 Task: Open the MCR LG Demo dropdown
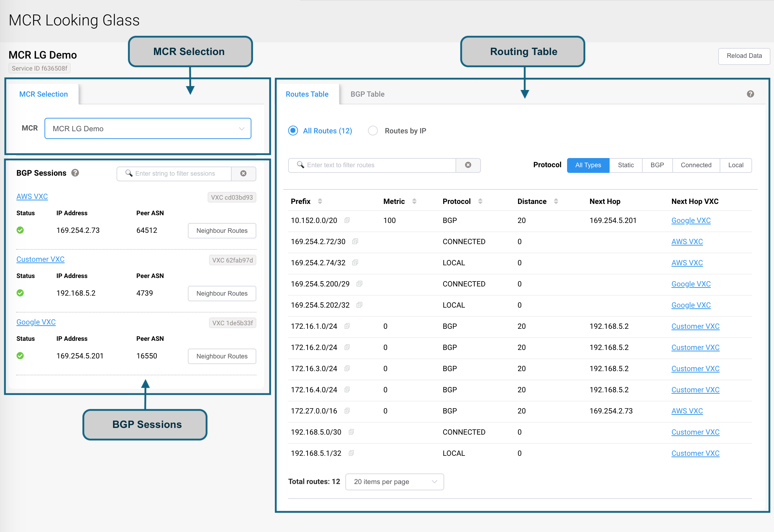148,128
